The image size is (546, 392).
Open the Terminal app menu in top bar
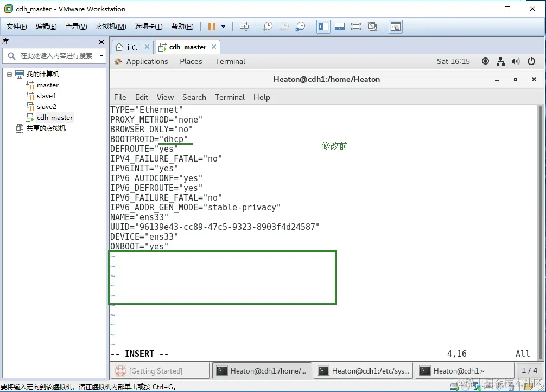coord(230,62)
